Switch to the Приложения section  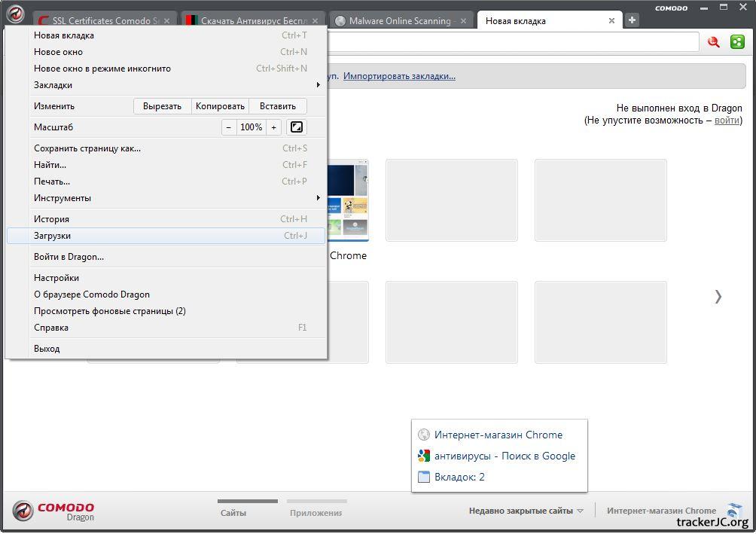point(316,512)
